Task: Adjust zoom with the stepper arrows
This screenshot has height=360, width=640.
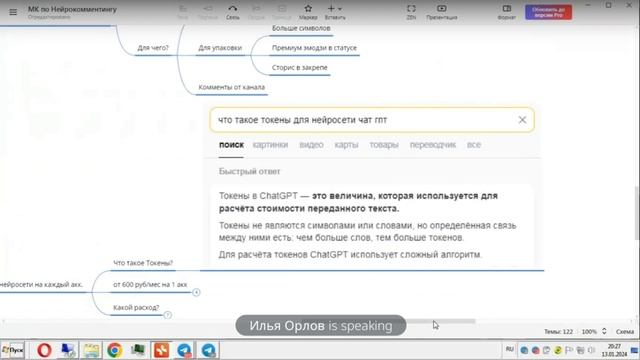Action: tap(604, 331)
